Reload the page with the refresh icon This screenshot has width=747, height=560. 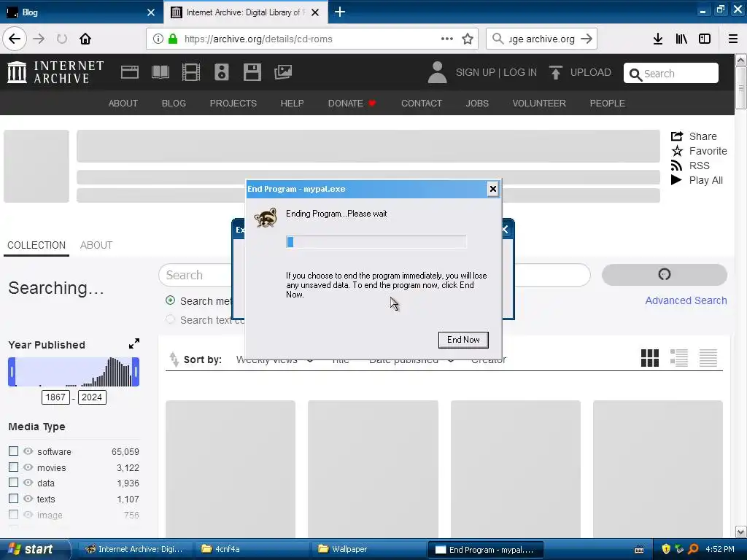pyautogui.click(x=62, y=39)
